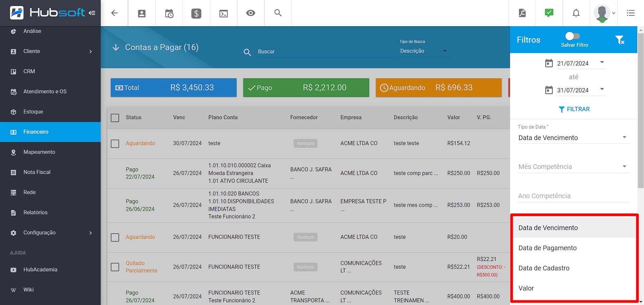Click the Mapeamento pin icon
This screenshot has width=644, height=305.
pos(13,152)
